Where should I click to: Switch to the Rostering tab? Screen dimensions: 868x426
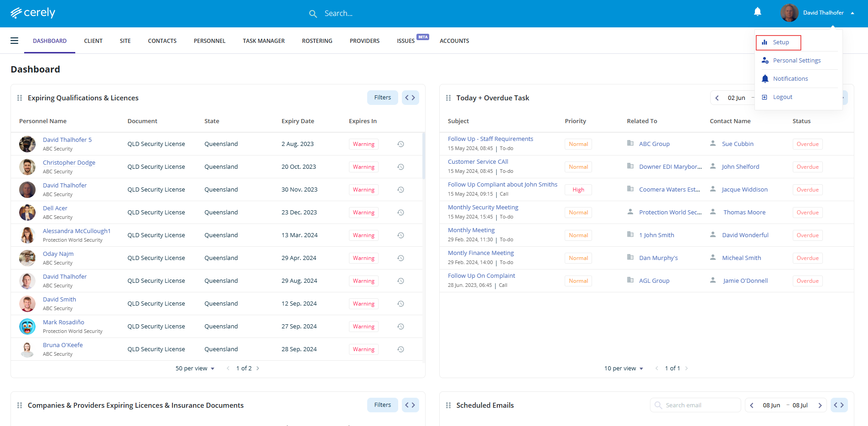pos(317,41)
